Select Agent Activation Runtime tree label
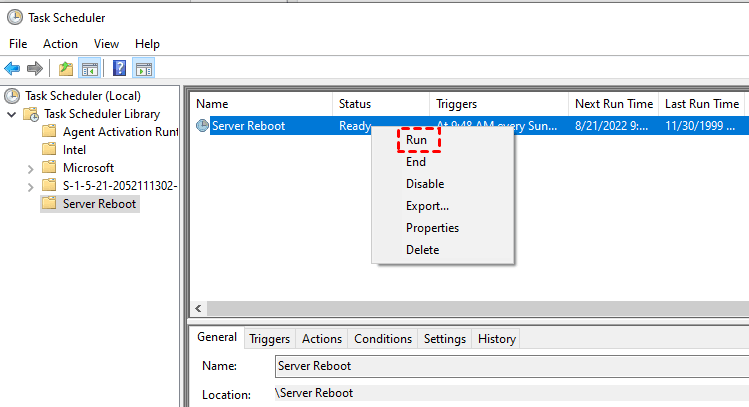749x407 pixels. click(x=120, y=132)
